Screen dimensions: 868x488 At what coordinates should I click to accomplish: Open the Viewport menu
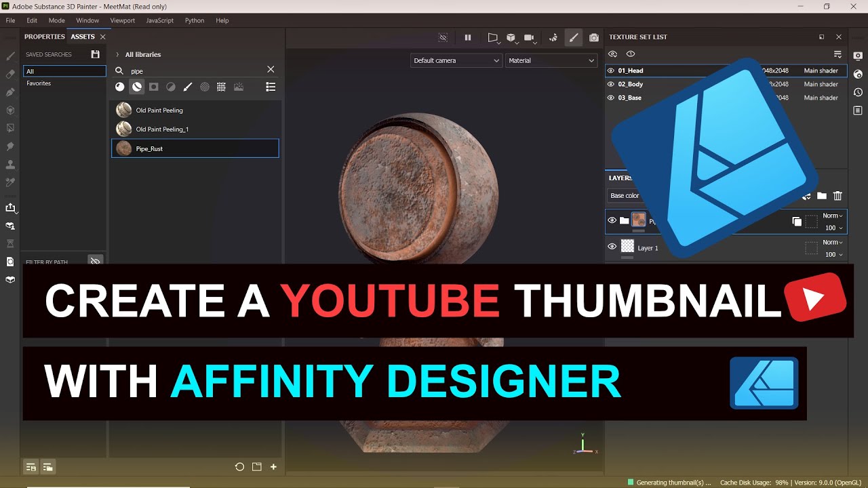click(123, 20)
